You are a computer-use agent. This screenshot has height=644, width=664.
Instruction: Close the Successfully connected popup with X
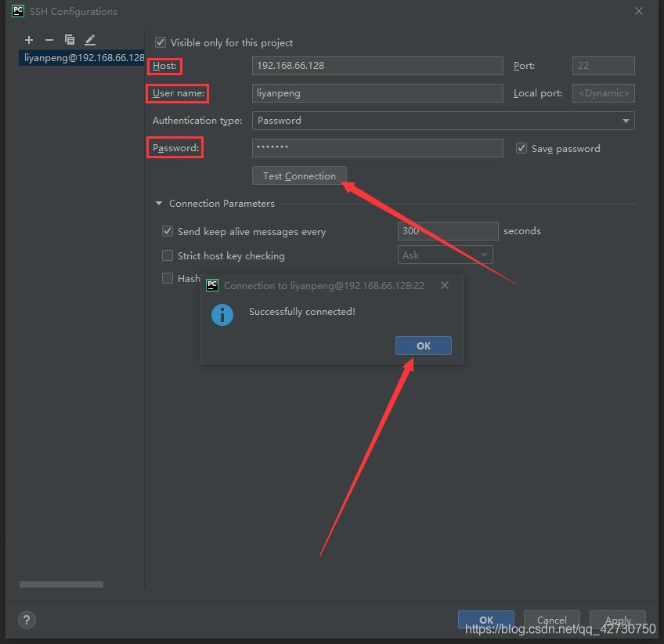click(445, 285)
